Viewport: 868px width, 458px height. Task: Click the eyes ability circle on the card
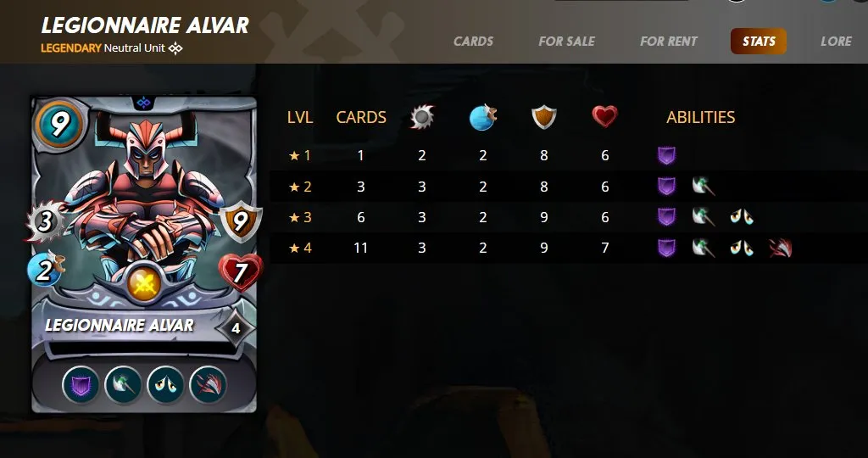[166, 384]
